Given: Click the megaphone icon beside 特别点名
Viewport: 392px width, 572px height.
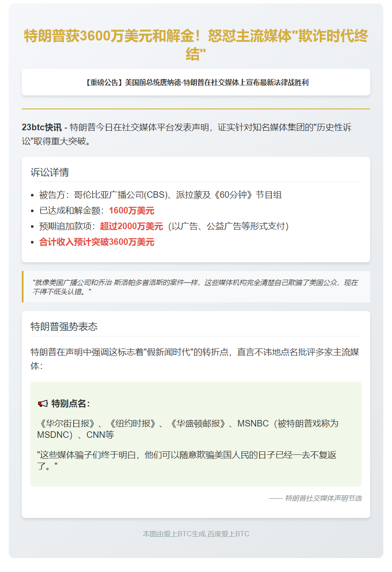Looking at the screenshot, I should tap(43, 403).
